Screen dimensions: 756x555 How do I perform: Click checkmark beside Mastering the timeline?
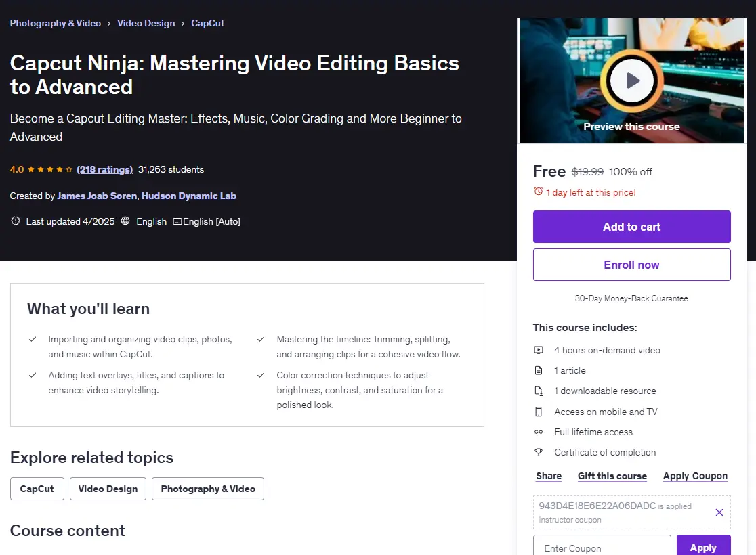pos(261,340)
